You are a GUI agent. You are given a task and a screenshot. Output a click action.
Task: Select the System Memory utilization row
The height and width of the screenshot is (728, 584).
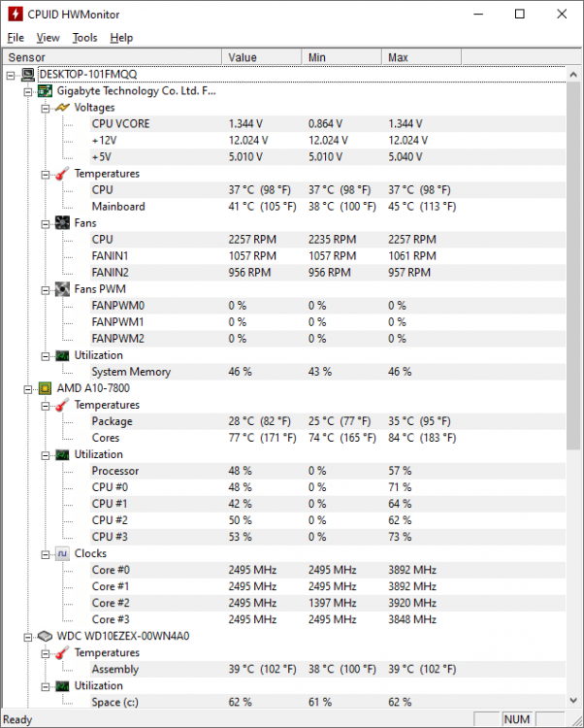(328, 372)
